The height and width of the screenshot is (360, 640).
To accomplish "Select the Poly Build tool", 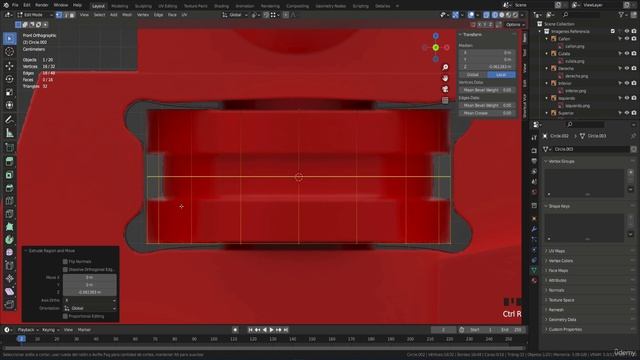I will [x=9, y=227].
